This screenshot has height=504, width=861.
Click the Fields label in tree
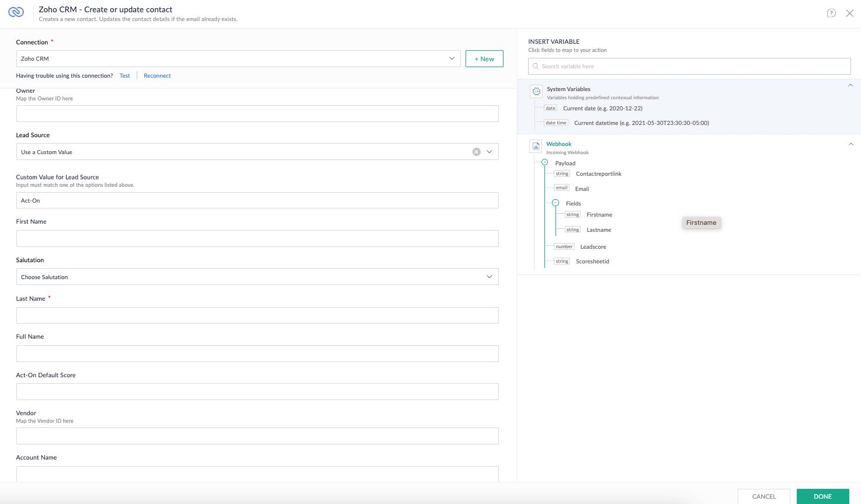[573, 204]
